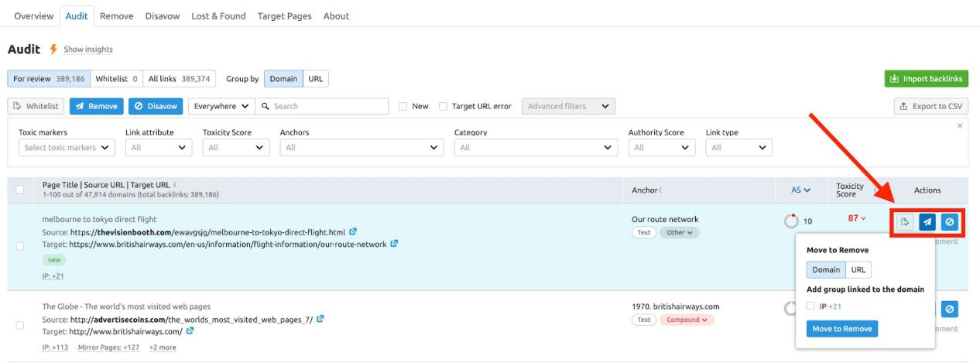980x363 pixels.
Task: Open thevisionbooth.com source link external icon
Action: [353, 231]
